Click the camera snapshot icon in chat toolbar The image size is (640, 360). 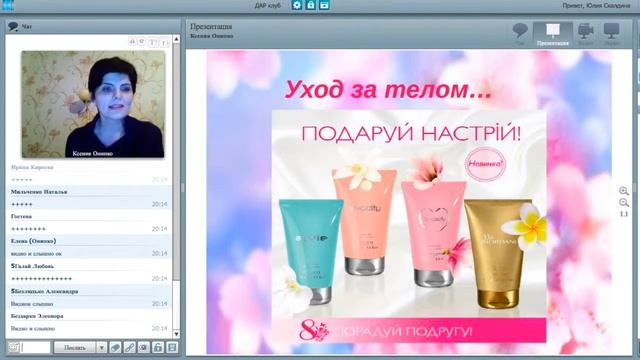tap(144, 347)
